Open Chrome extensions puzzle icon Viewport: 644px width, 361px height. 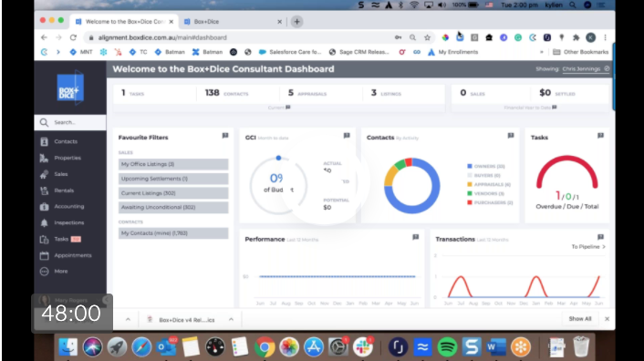[576, 37]
